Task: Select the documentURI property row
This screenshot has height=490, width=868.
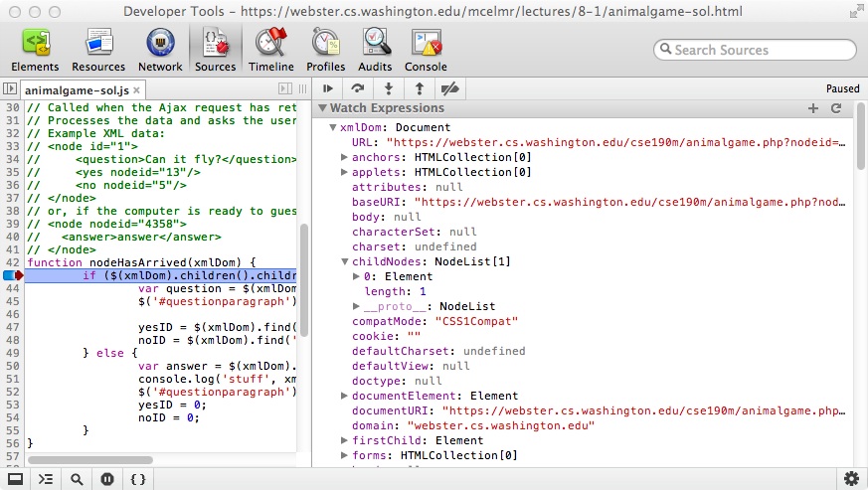Action: click(599, 410)
